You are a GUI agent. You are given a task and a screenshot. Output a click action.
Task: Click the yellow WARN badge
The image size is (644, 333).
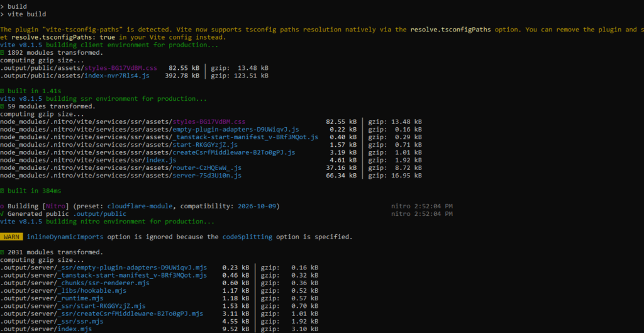pos(11,237)
